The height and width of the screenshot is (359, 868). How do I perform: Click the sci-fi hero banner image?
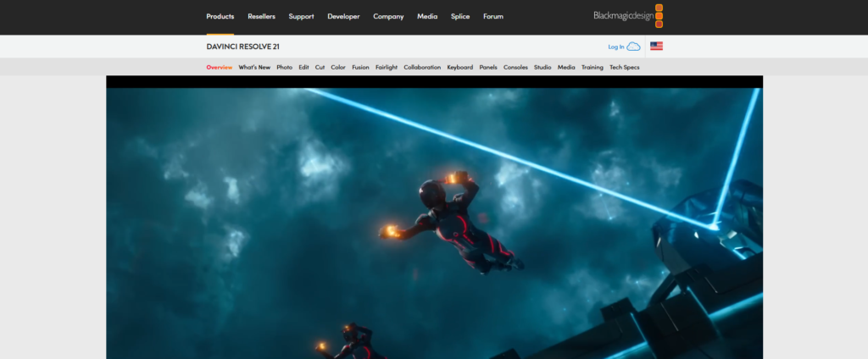pyautogui.click(x=434, y=220)
